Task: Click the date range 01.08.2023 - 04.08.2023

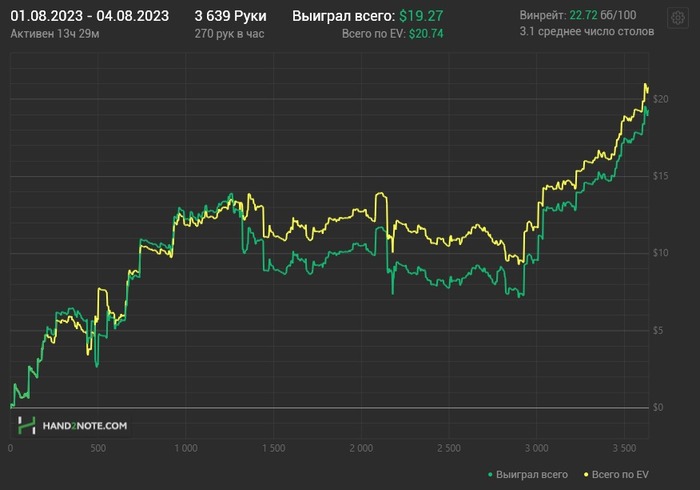Action: (90, 16)
